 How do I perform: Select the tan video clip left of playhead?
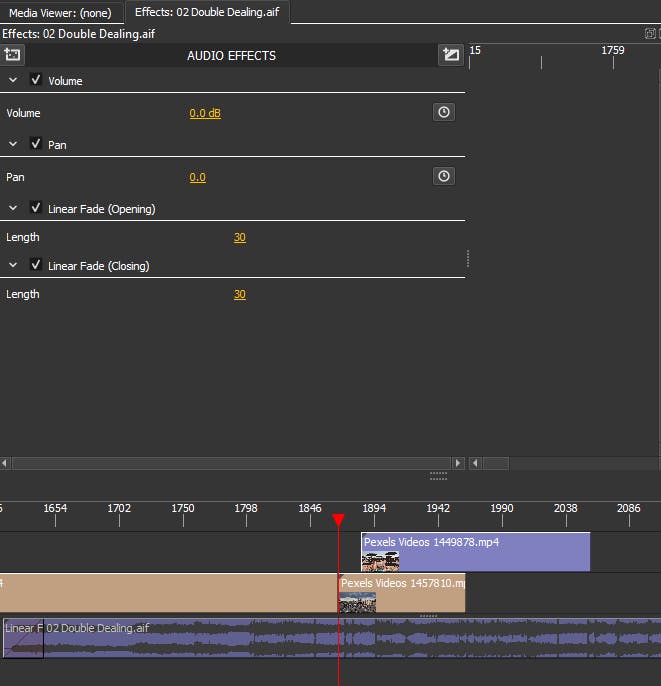pyautogui.click(x=168, y=593)
